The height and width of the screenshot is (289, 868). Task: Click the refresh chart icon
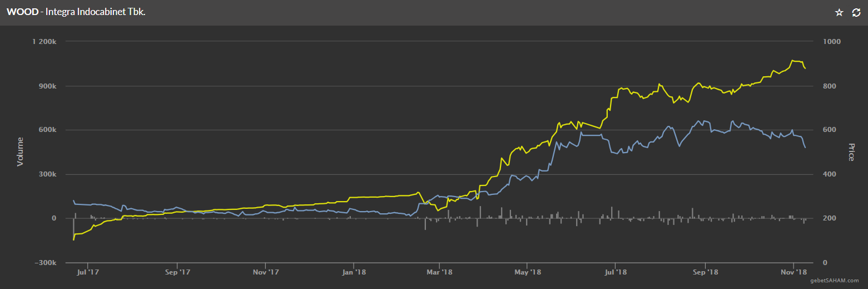856,12
